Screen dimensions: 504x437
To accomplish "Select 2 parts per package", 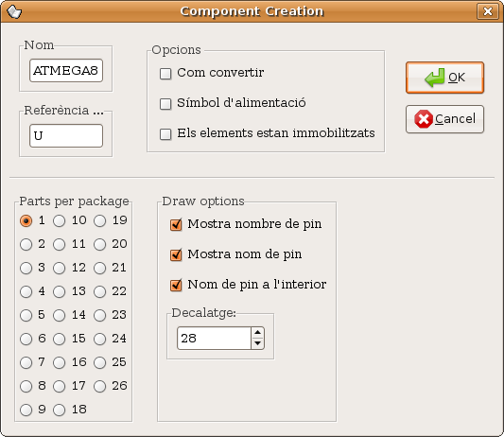I will point(26,244).
